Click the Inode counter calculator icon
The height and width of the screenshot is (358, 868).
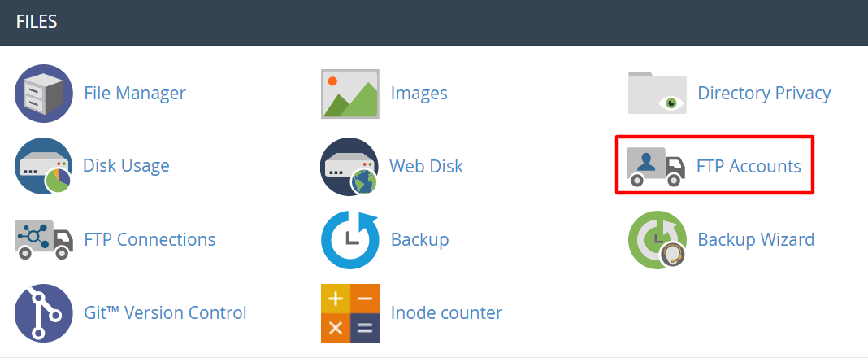[350, 313]
